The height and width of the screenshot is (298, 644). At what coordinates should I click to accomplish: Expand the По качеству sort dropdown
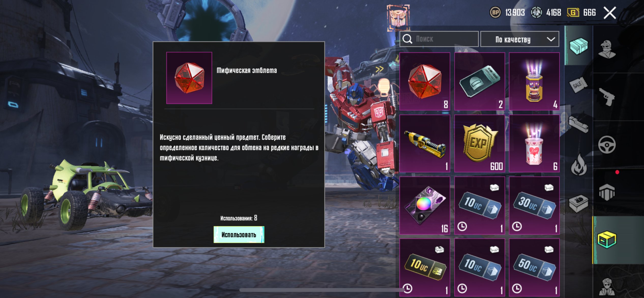click(520, 39)
